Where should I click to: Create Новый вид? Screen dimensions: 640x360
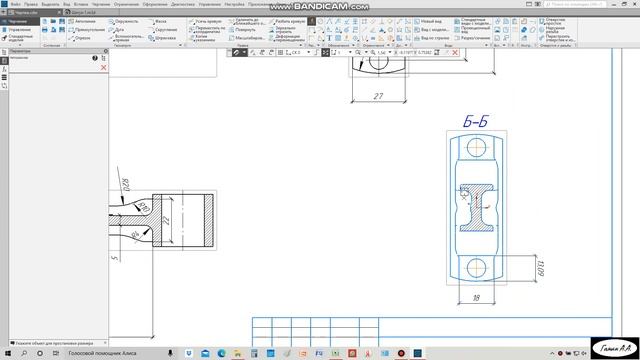tap(428, 21)
